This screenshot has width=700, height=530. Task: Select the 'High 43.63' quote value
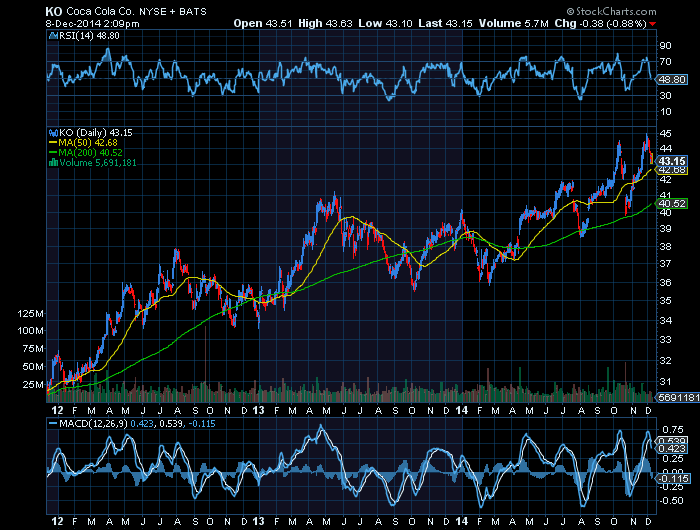point(325,23)
